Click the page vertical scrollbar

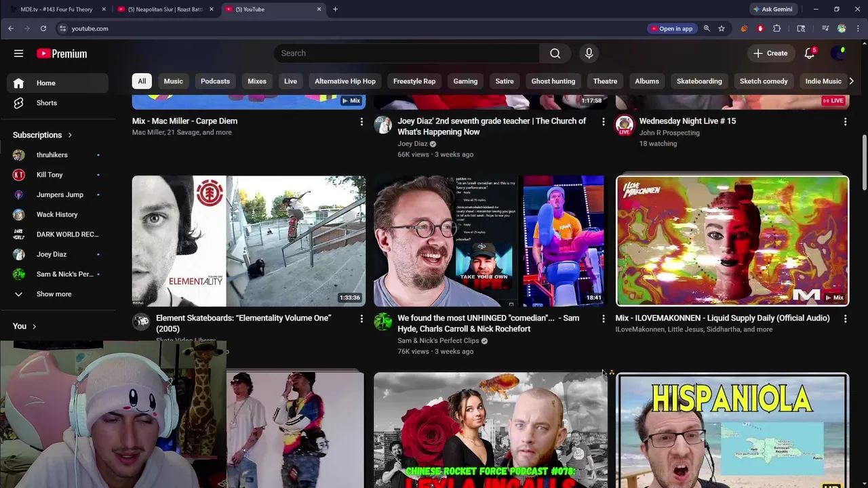pos(864,163)
